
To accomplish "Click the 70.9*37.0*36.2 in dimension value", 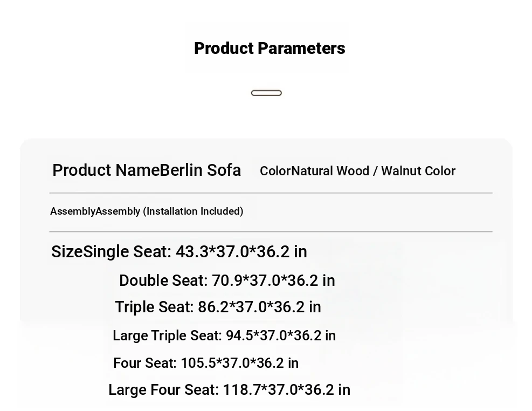I will (273, 280).
